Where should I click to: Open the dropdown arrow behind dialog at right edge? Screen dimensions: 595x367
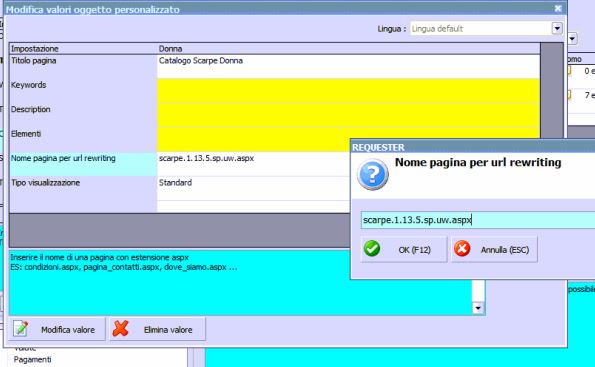(572, 38)
